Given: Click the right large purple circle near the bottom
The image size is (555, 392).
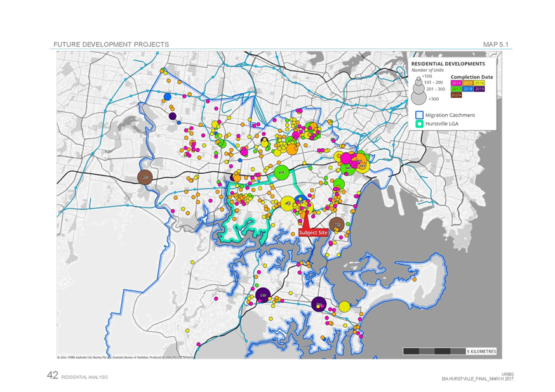Looking at the screenshot, I should coord(319,304).
